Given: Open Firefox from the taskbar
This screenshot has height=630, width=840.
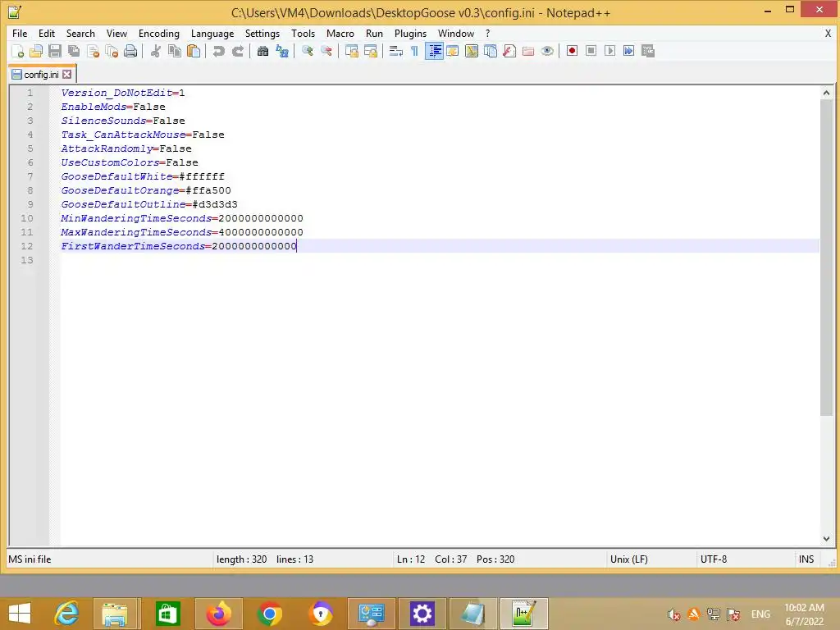Looking at the screenshot, I should (218, 614).
